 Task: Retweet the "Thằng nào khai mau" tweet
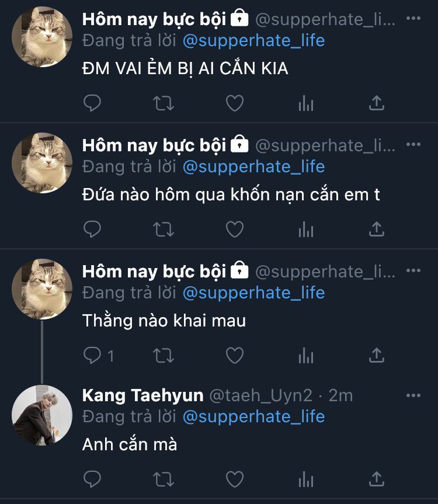(163, 355)
